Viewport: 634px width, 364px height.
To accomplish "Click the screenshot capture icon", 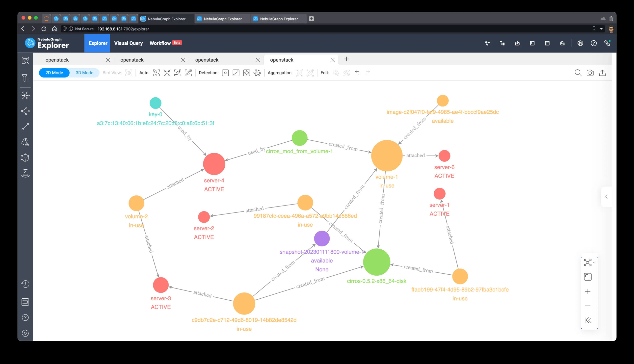I will pyautogui.click(x=590, y=73).
